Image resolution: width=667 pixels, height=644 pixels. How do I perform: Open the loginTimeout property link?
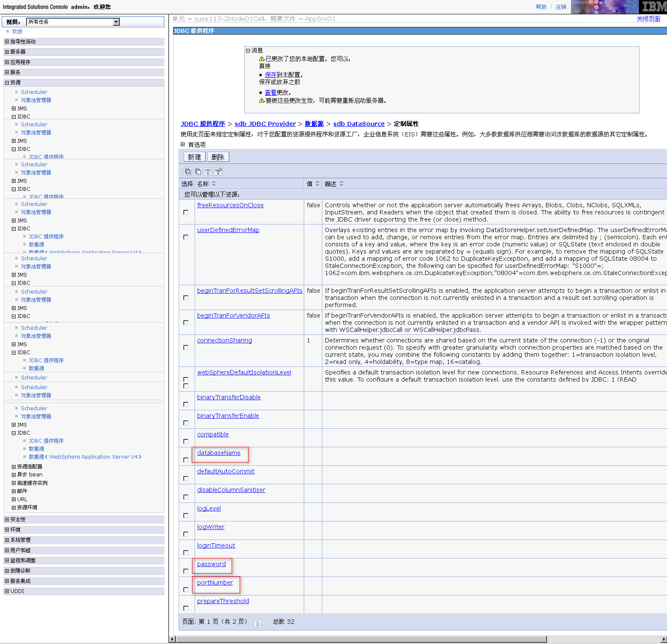click(216, 545)
